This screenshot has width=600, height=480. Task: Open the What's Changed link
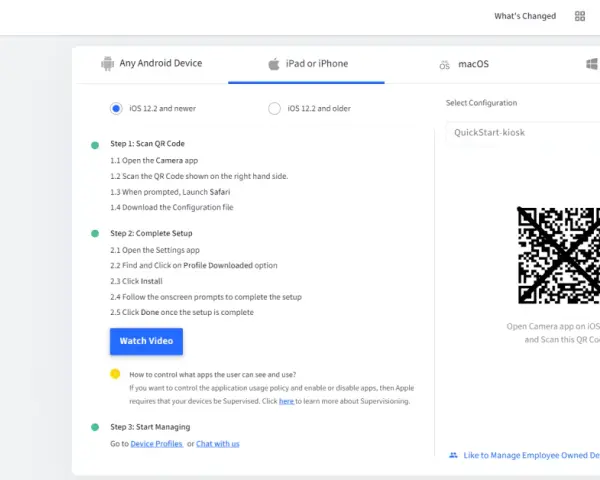525,16
